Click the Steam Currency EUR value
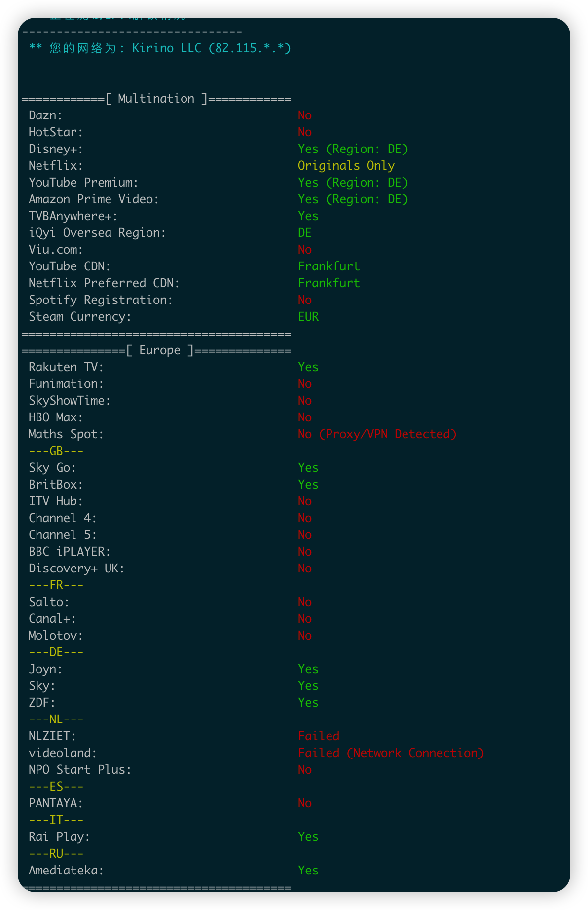 tap(308, 317)
